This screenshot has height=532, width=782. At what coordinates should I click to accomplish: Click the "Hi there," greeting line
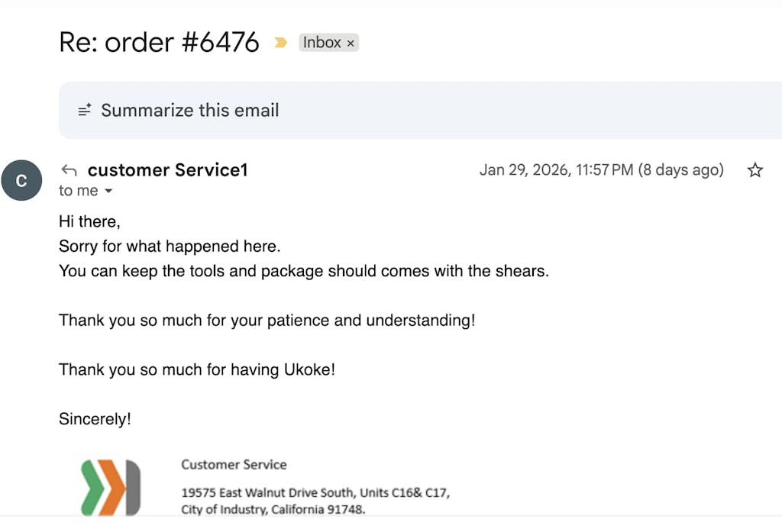pos(89,222)
